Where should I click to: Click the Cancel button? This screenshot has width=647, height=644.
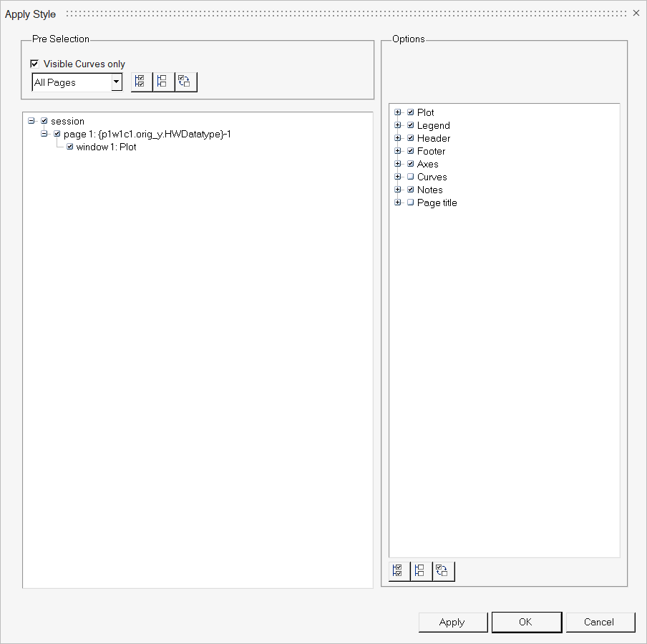coord(599,622)
